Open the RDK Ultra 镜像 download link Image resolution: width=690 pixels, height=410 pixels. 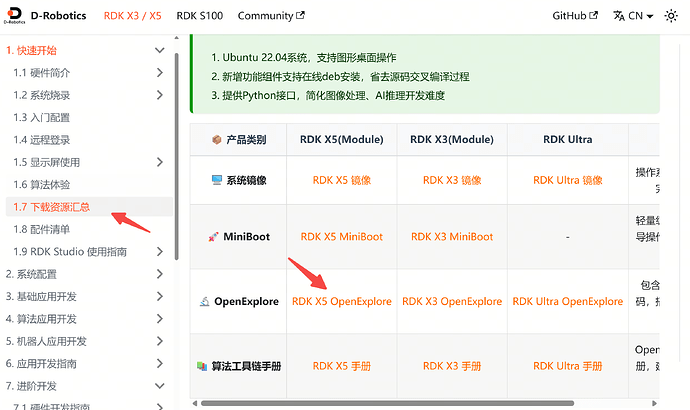[568, 180]
